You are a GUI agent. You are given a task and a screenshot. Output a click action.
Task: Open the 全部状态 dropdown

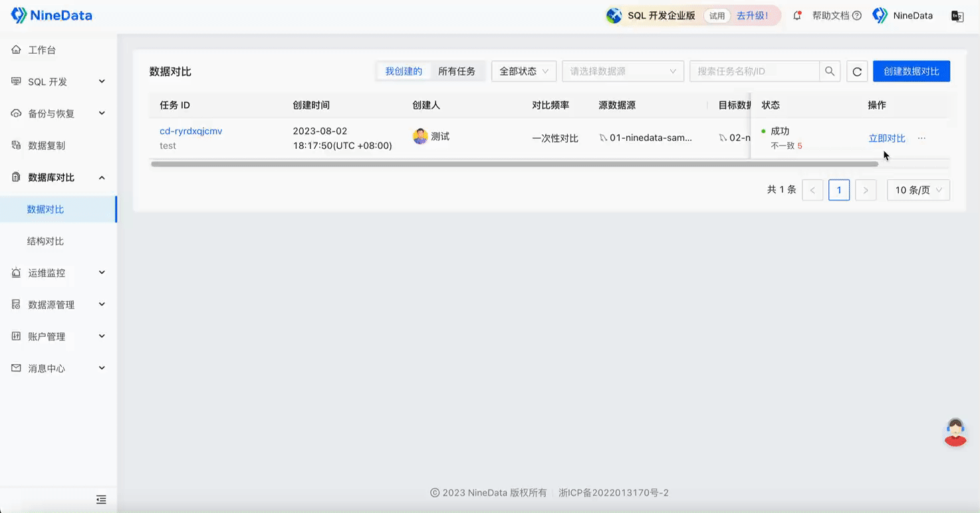(x=523, y=71)
